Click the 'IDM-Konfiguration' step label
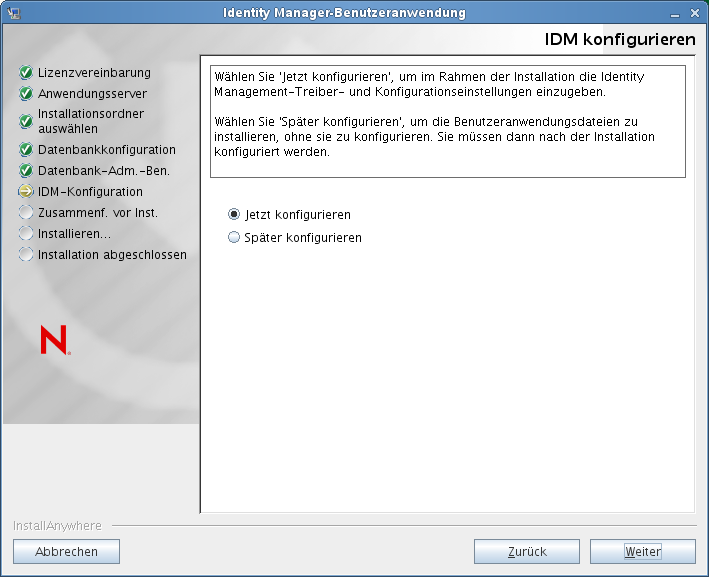This screenshot has height=577, width=709. click(x=90, y=192)
